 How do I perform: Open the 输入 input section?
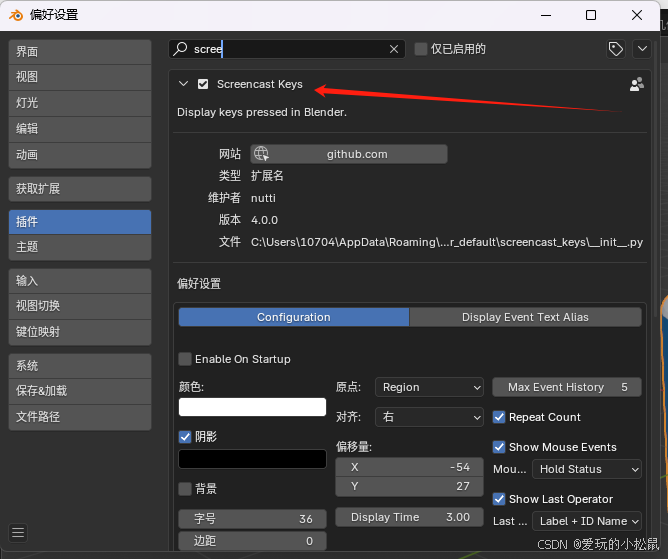(x=80, y=281)
